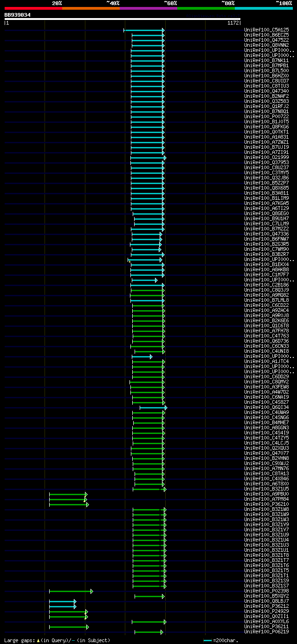The height and width of the screenshot is (644, 297).
Task: Click the UniRef100_B2K6E6 label
Action: 266,320
